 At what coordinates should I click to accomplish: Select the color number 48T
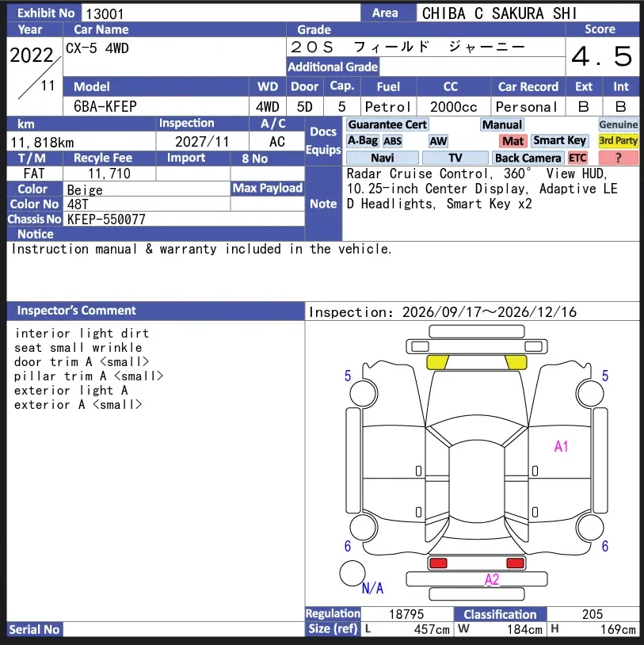[78, 204]
